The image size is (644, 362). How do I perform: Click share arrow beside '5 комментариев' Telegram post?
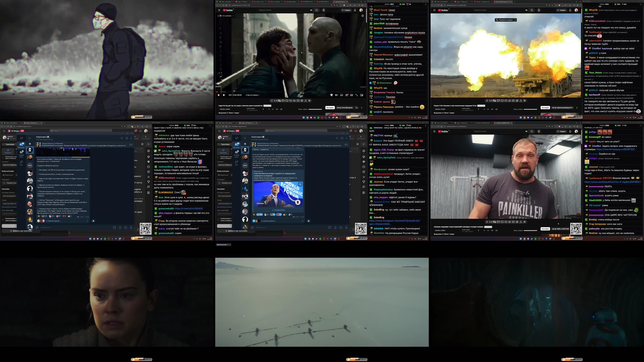(x=93, y=221)
